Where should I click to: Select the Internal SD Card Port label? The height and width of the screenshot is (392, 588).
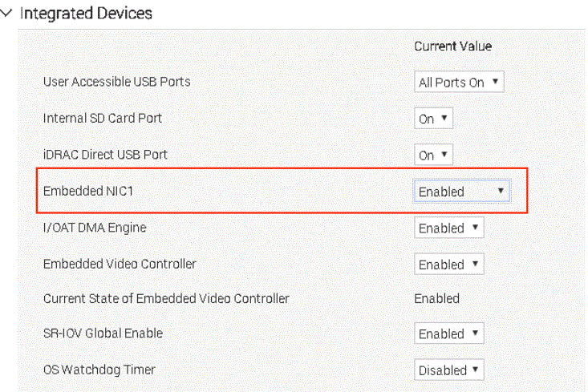click(102, 118)
